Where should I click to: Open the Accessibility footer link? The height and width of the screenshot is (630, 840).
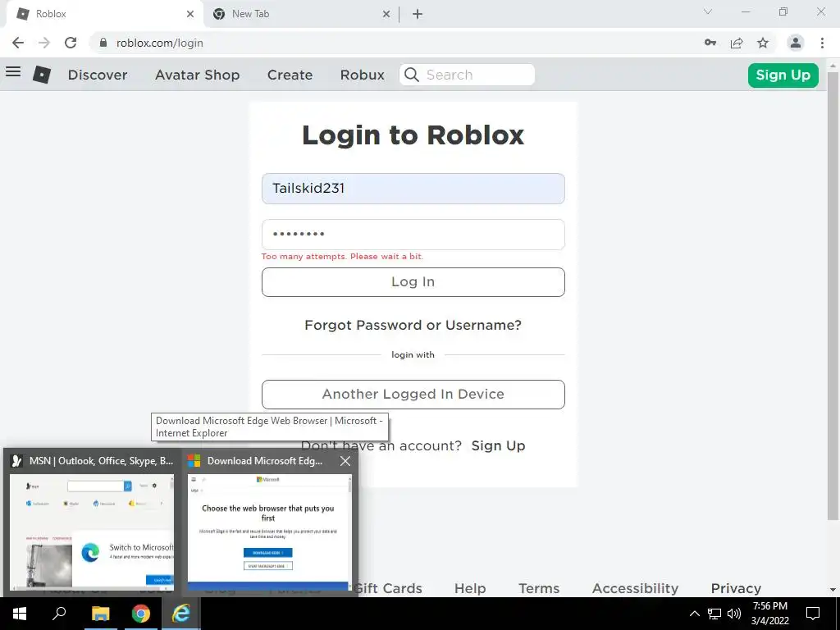635,588
